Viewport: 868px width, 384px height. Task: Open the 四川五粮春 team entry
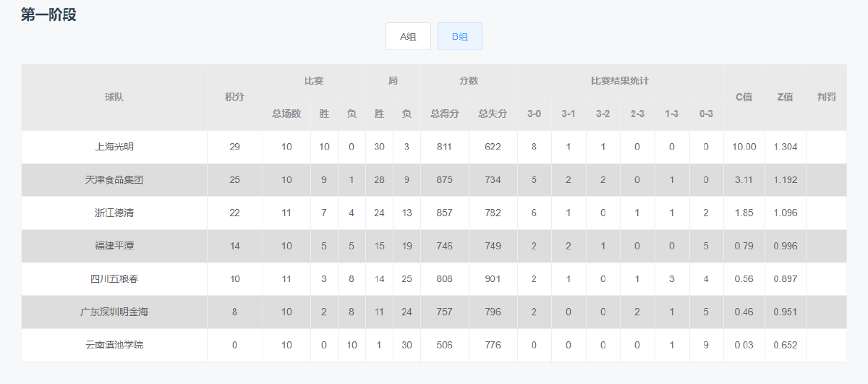[x=114, y=279]
